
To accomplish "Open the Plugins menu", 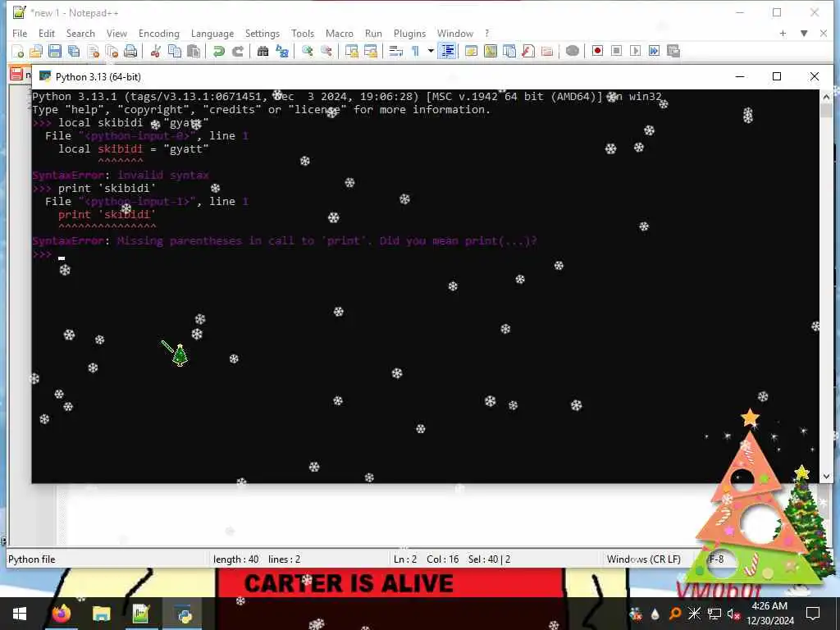I will (410, 33).
